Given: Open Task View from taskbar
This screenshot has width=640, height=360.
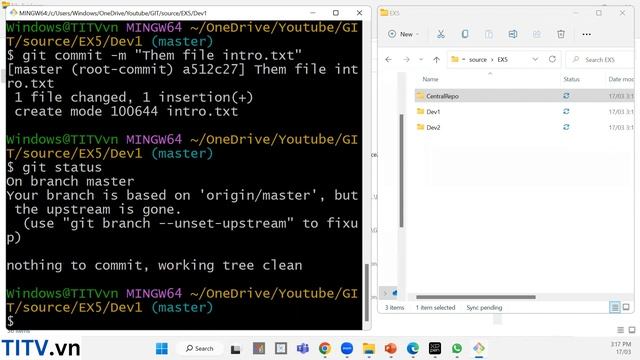Looking at the screenshot, I should pos(236,349).
